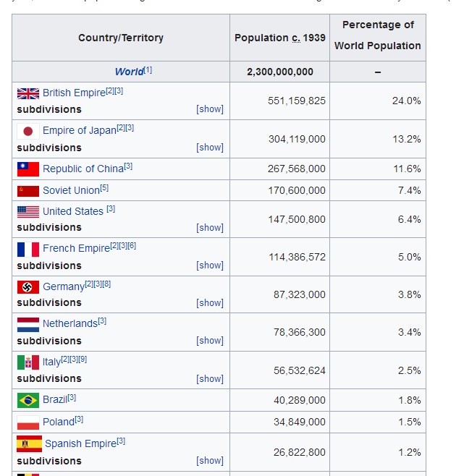Open the Italy article link

pos(51,362)
